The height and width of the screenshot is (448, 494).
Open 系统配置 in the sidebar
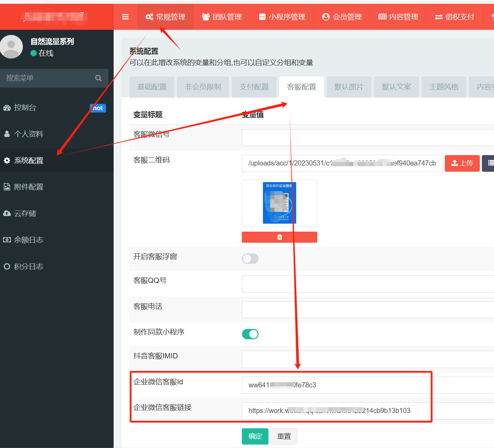tap(57, 161)
